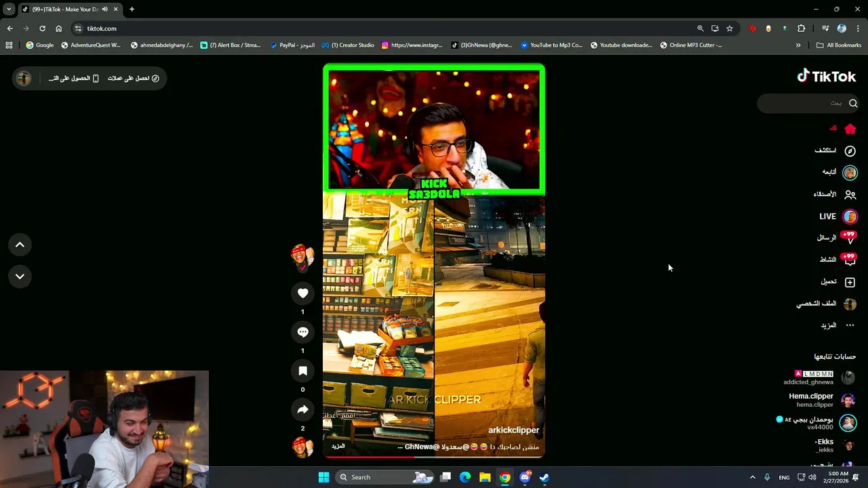The height and width of the screenshot is (488, 868).
Task: Open the YouTube to Mp3 Co... bookmark
Action: point(551,45)
